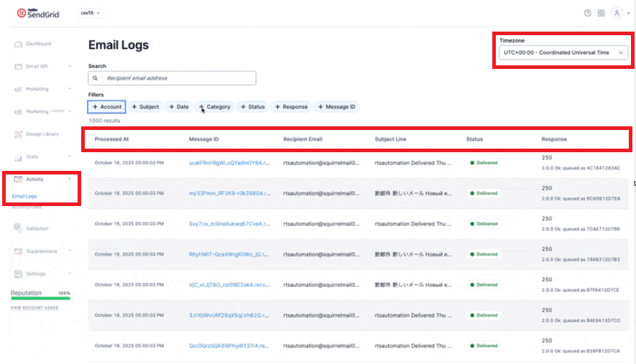Click the Stats chart icon in sidebar
The image size is (636, 364).
19,157
